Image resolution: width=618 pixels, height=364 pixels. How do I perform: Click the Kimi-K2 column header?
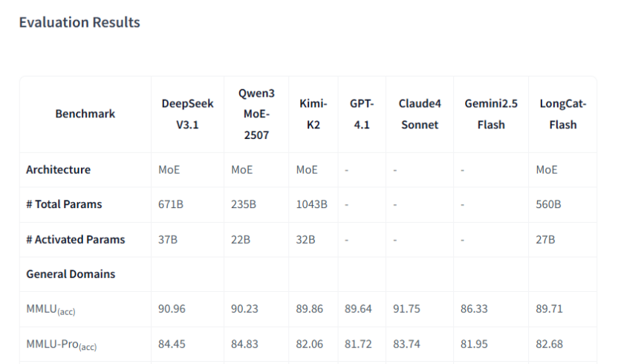pyautogui.click(x=313, y=114)
